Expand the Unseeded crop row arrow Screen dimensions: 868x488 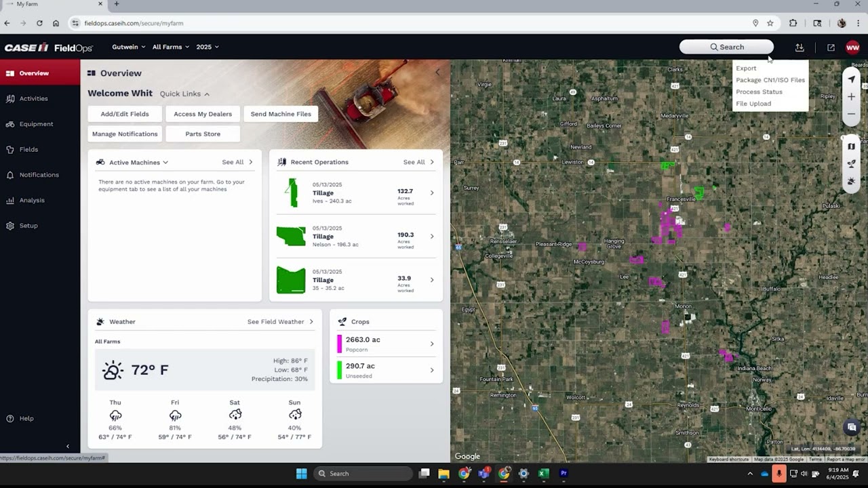[x=432, y=370]
